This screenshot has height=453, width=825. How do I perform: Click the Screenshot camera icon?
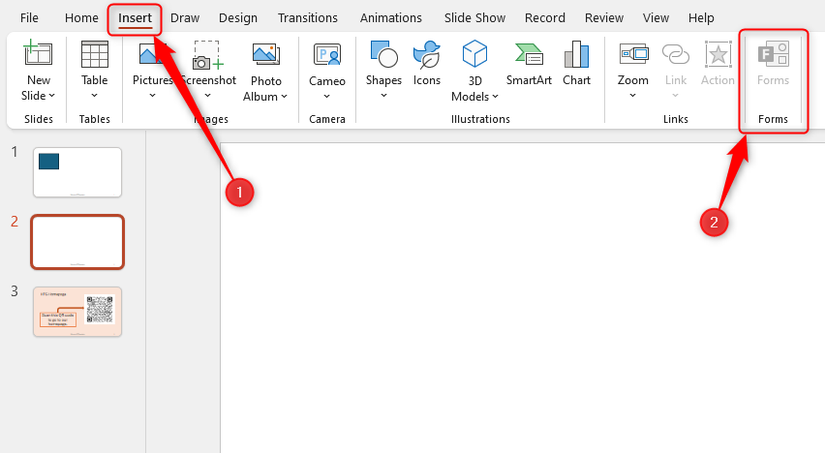click(x=208, y=55)
